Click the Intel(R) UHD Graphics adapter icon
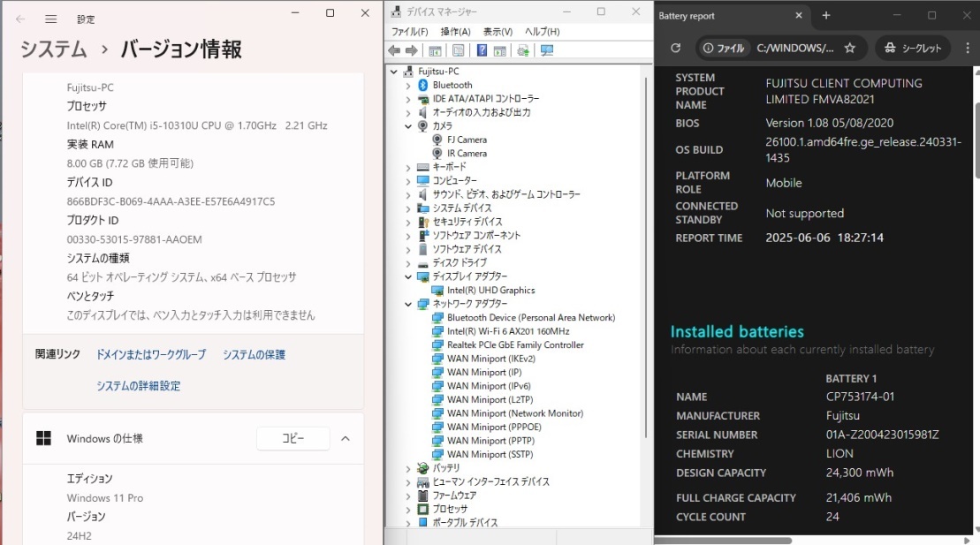 [437, 290]
